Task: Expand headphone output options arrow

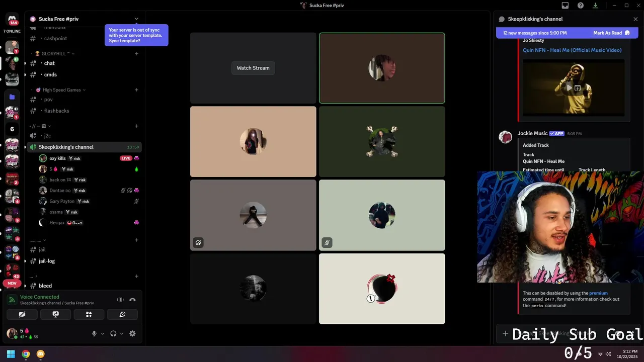Action: [122, 333]
